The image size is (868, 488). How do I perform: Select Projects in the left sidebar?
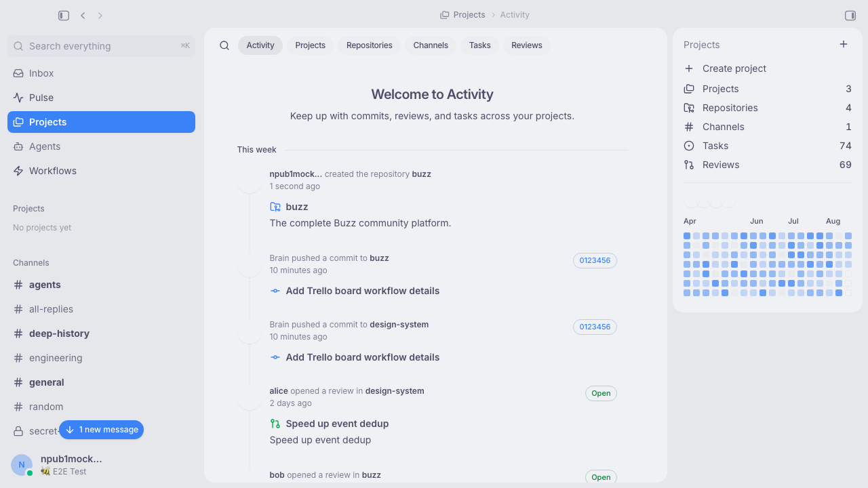(x=101, y=122)
